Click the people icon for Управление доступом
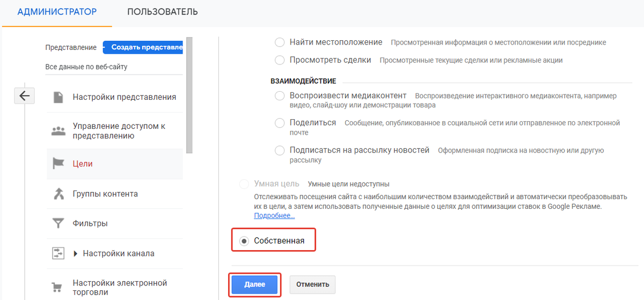The height and width of the screenshot is (300, 644). (x=58, y=130)
